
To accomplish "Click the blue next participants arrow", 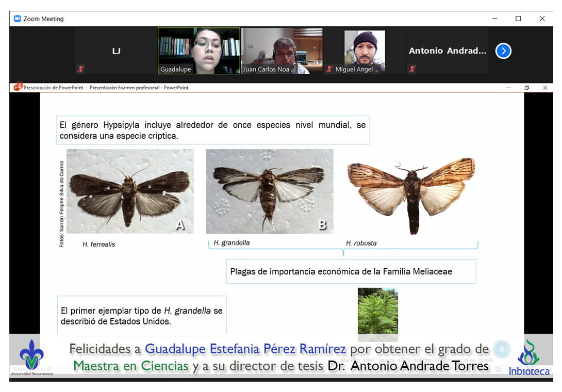I will (x=503, y=51).
